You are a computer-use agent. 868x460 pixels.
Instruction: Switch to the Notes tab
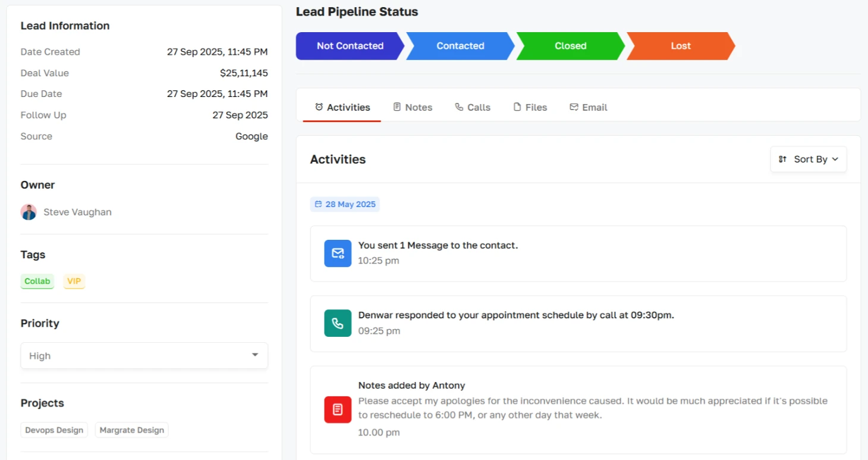click(419, 107)
